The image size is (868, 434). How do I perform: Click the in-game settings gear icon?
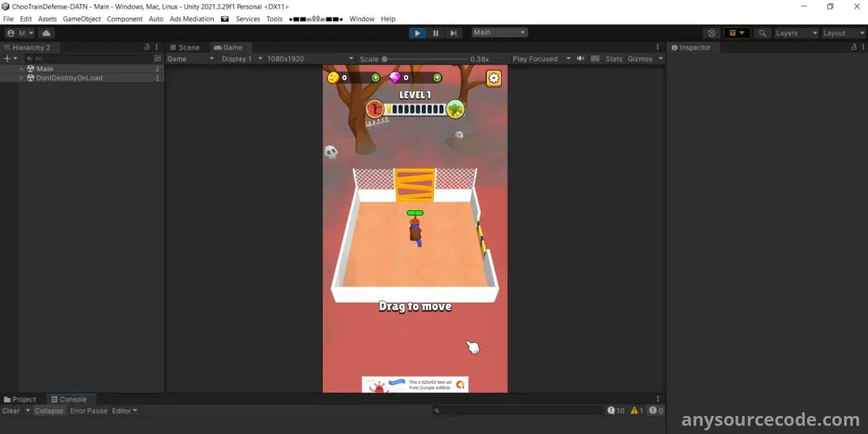point(493,78)
